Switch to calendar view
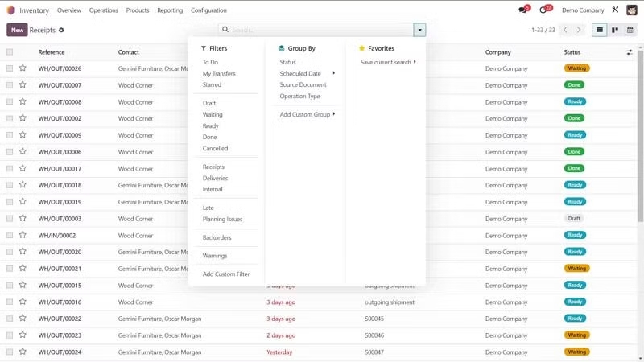644x362 pixels. [630, 30]
